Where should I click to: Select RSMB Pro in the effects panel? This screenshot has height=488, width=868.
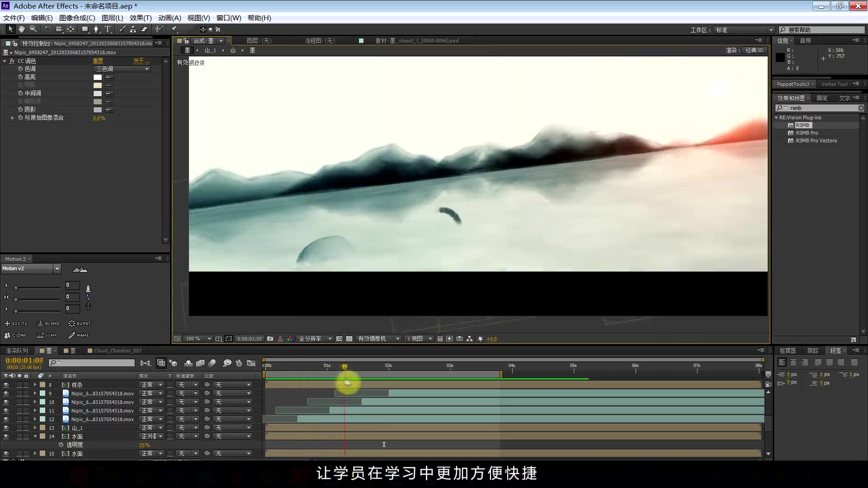[x=807, y=133]
